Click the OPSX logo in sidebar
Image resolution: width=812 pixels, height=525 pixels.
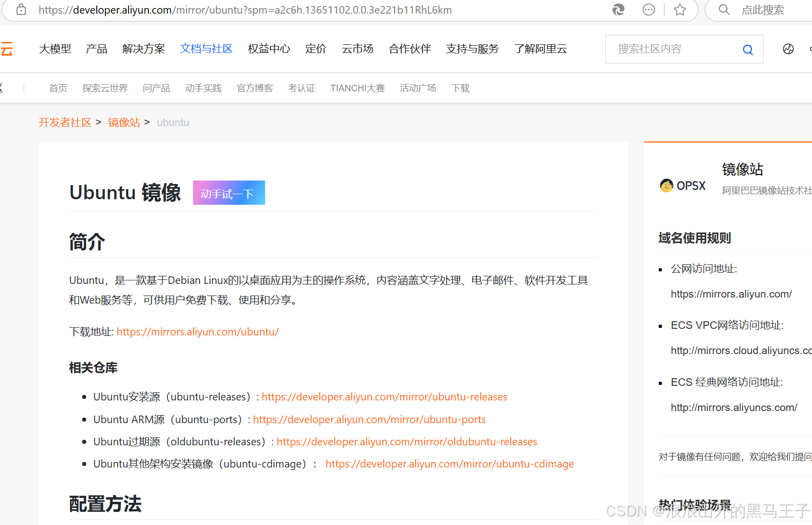click(x=683, y=186)
